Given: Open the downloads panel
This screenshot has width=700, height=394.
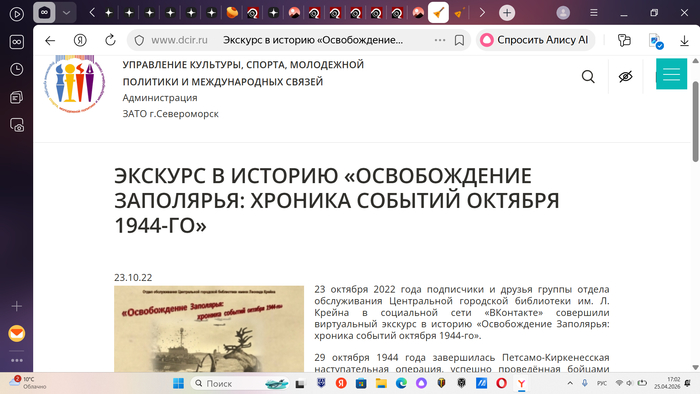Looking at the screenshot, I should (x=684, y=41).
